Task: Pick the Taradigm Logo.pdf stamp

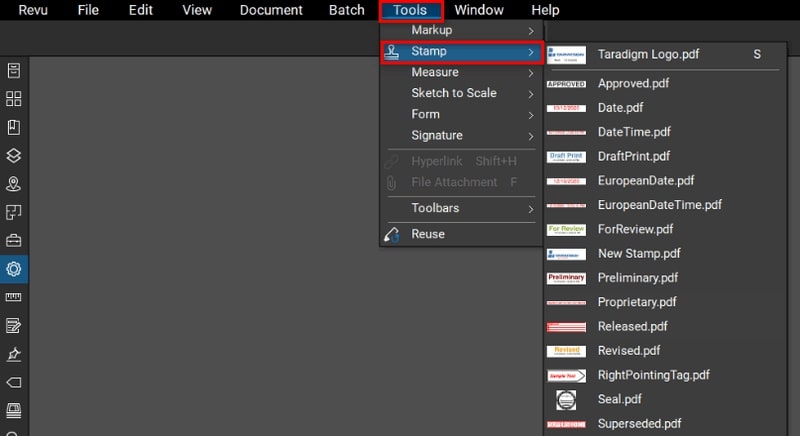Action: (647, 54)
